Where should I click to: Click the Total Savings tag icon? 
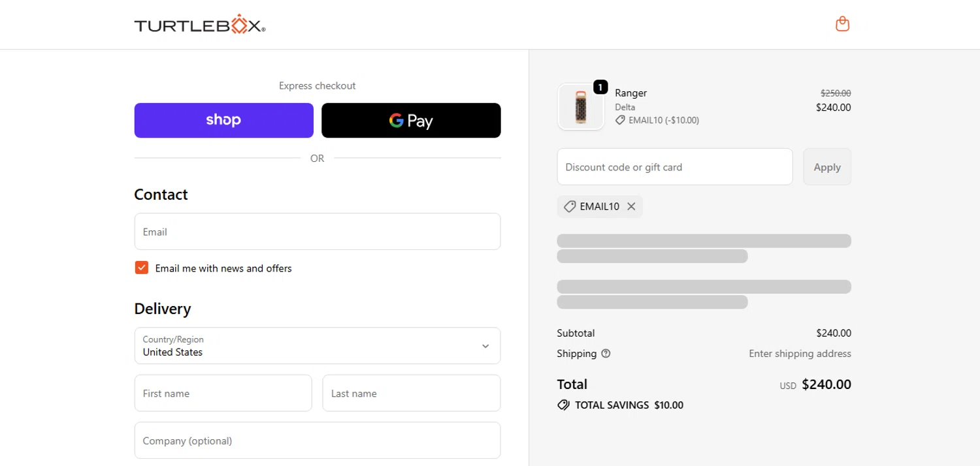563,405
